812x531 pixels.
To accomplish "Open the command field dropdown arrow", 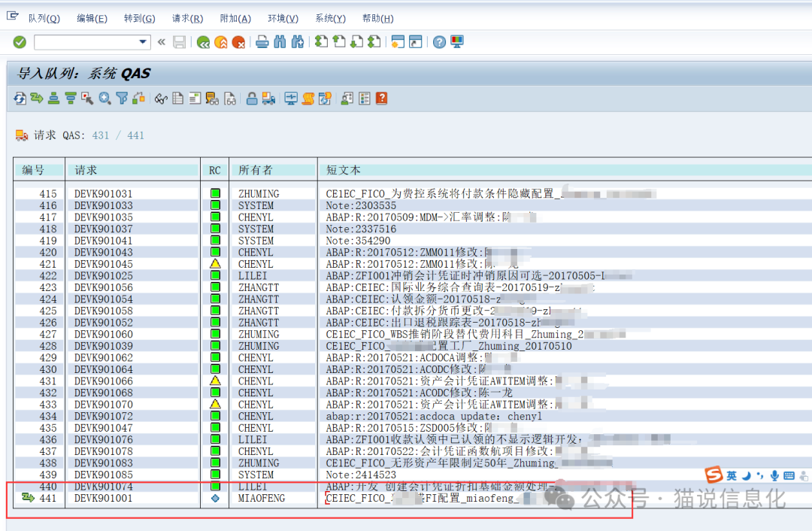I will point(144,42).
